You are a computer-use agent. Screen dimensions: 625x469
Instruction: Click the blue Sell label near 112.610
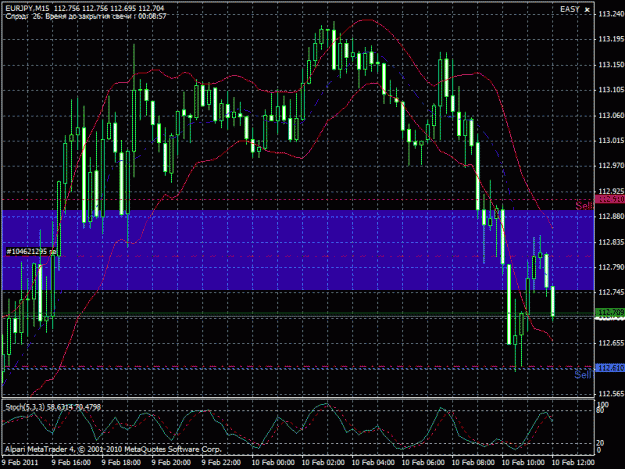click(x=583, y=375)
